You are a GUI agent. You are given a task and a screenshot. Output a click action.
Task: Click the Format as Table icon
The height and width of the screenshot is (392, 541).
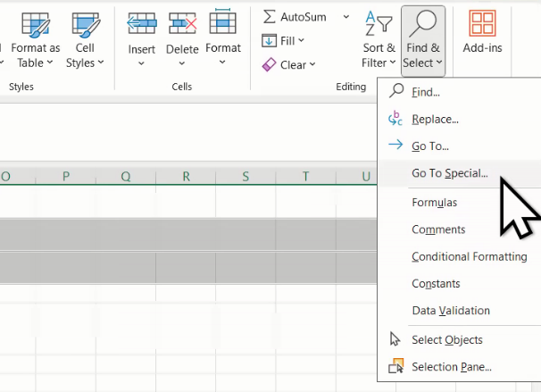tap(36, 23)
